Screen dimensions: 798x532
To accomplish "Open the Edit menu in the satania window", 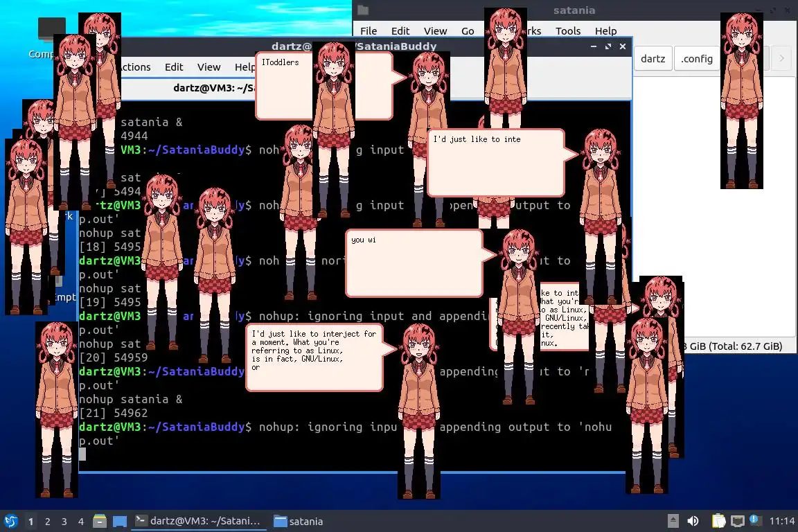I will click(400, 31).
